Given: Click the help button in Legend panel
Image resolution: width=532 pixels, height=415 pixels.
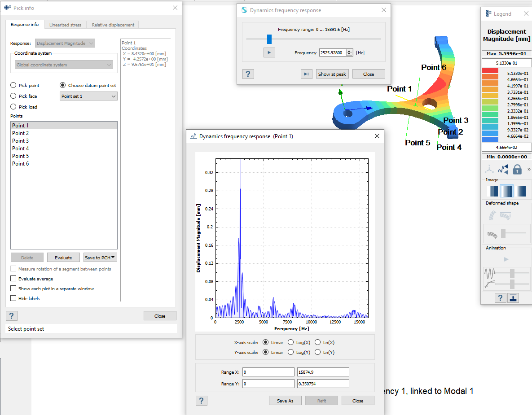Looking at the screenshot, I should point(500,298).
